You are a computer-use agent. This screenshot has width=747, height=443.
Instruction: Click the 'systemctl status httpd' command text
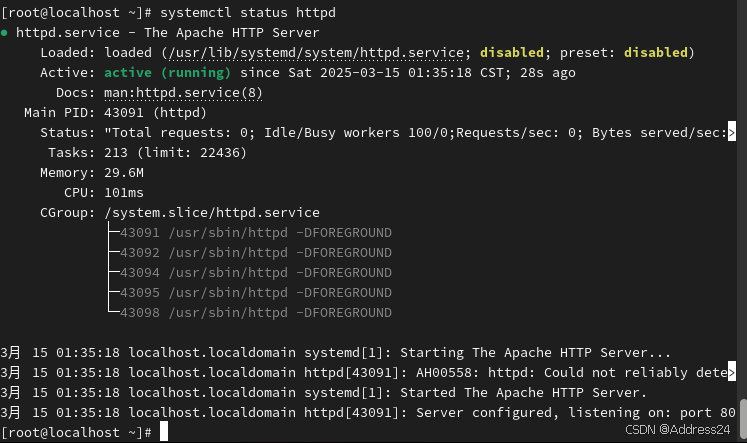248,12
